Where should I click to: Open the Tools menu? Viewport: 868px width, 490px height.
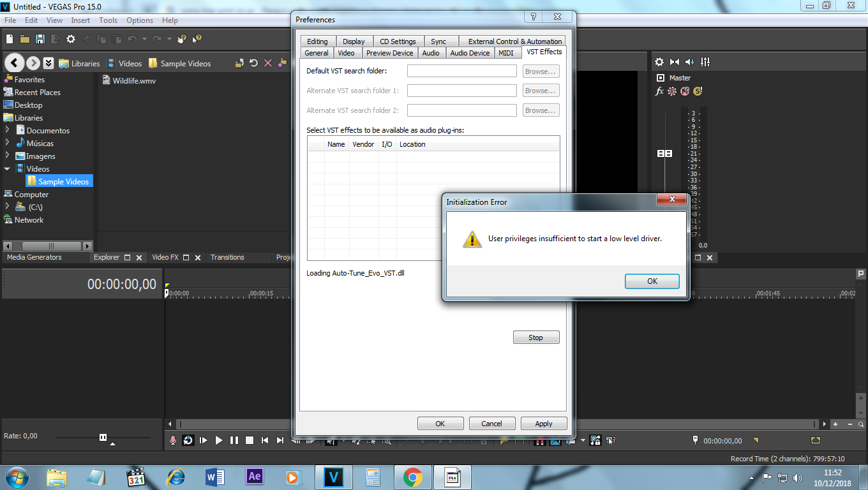(x=108, y=20)
